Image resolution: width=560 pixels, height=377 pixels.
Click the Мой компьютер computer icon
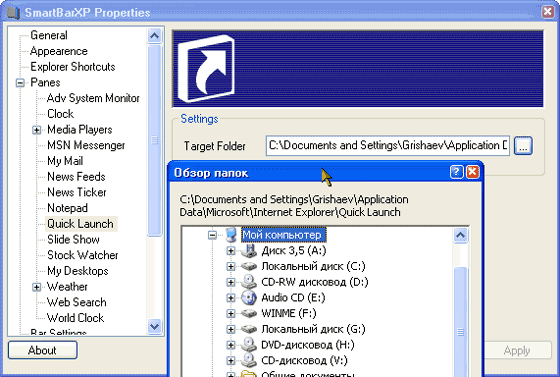[x=231, y=235]
